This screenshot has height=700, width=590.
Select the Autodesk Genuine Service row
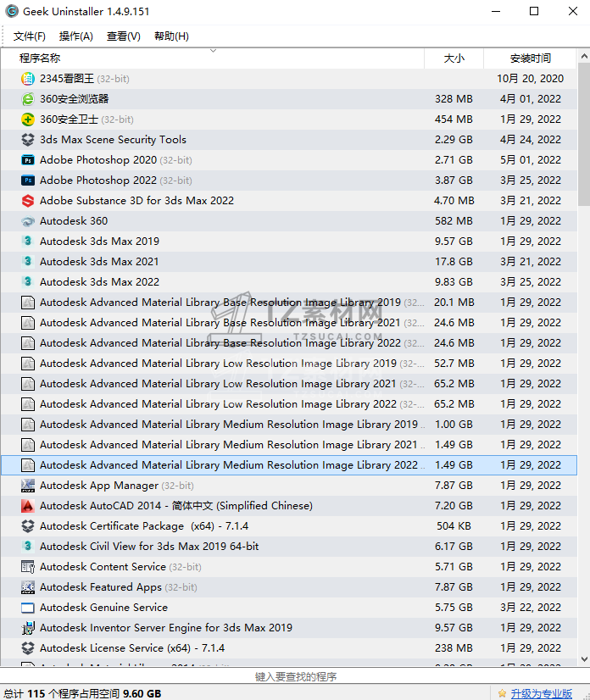[289, 608]
